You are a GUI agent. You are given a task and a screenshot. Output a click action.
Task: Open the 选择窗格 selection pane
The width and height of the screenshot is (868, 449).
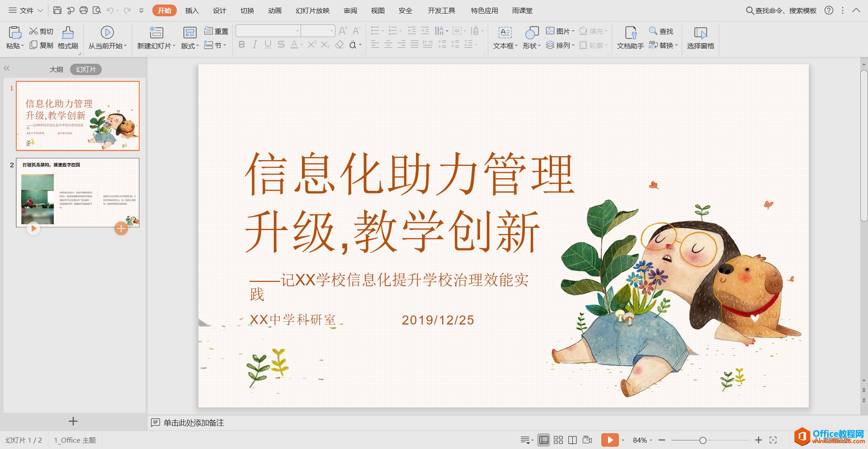[x=700, y=38]
